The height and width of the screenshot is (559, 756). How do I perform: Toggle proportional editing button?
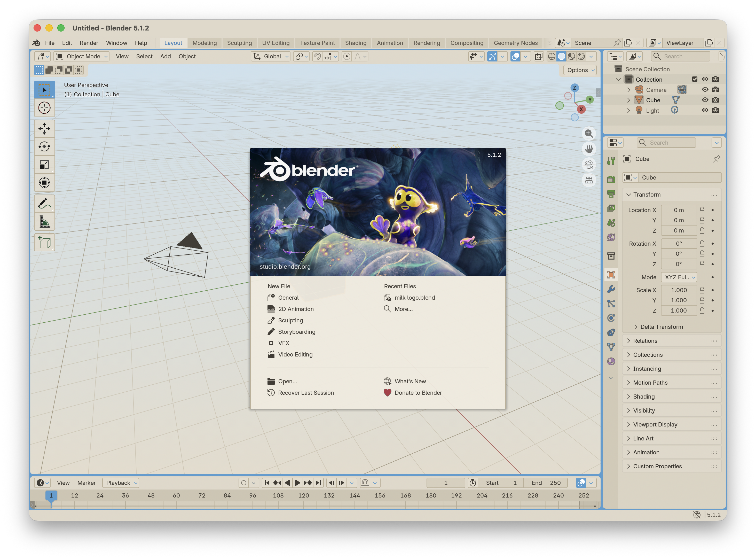(x=346, y=57)
